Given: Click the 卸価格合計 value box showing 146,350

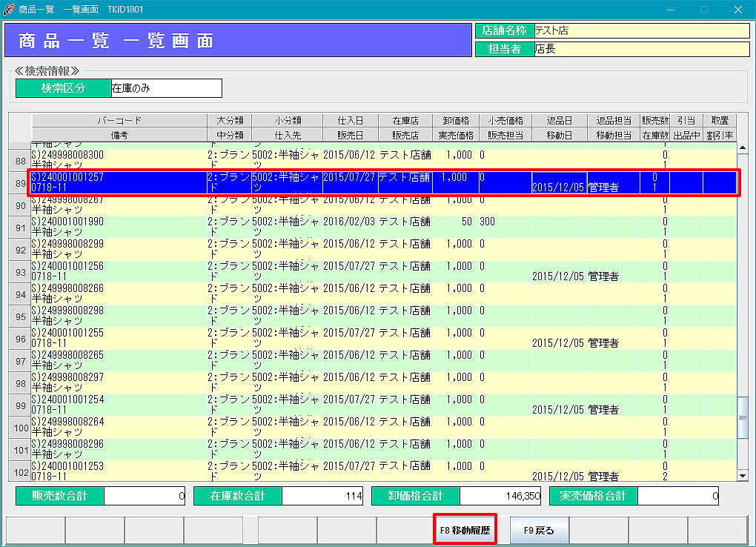Looking at the screenshot, I should point(500,496).
